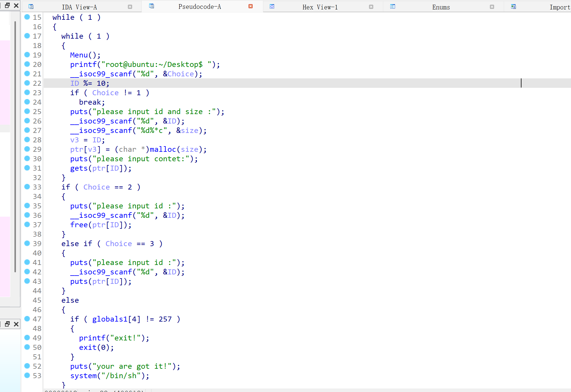Close the lower-left side panel

(x=16, y=324)
